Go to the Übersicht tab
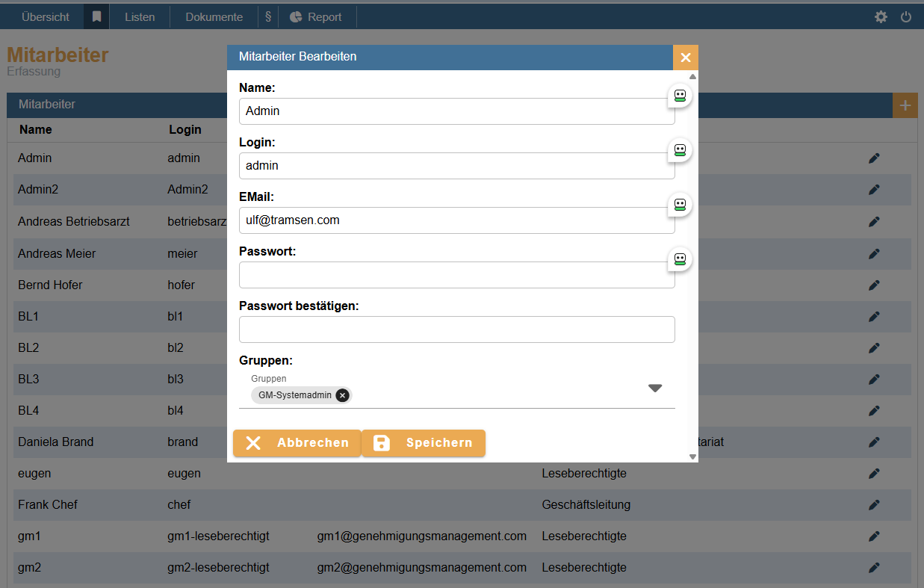The height and width of the screenshot is (588, 924). (x=46, y=16)
